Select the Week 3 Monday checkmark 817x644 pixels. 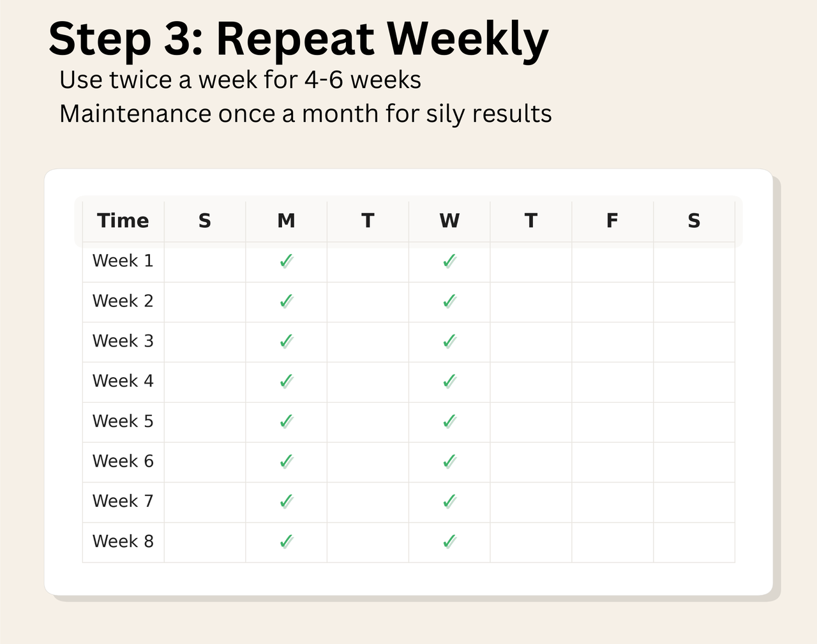[287, 341]
